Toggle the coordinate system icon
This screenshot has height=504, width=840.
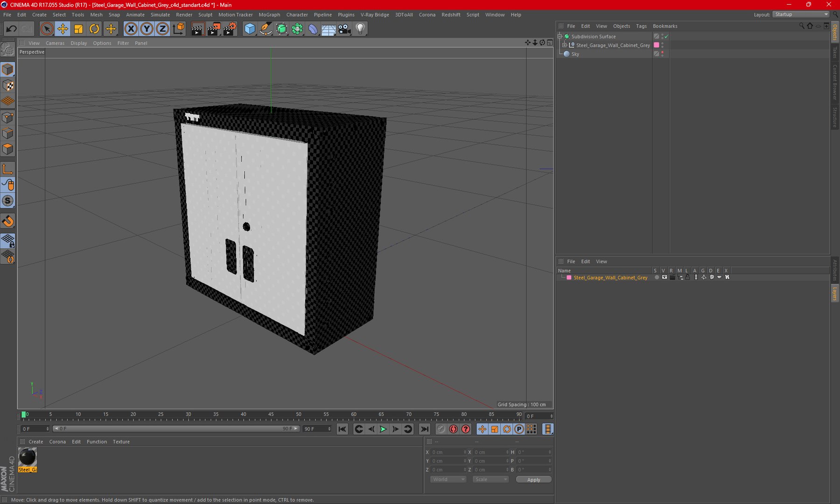click(x=178, y=29)
